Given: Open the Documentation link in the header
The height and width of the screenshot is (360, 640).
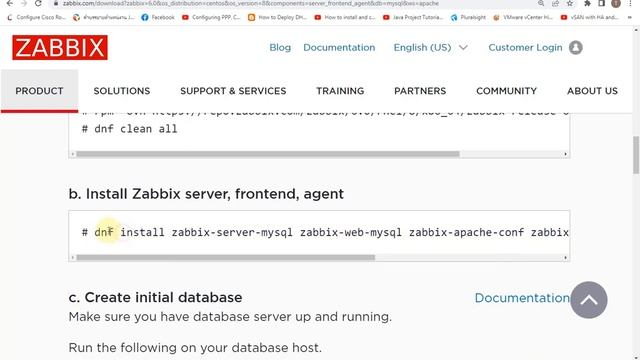Looking at the screenshot, I should point(339,47).
